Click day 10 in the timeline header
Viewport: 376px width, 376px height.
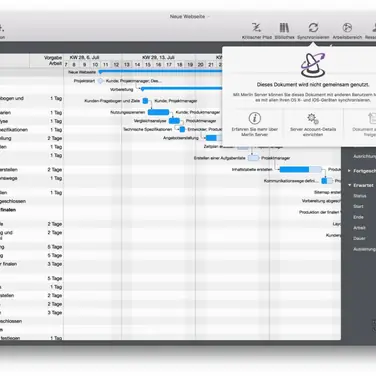(x=95, y=64)
